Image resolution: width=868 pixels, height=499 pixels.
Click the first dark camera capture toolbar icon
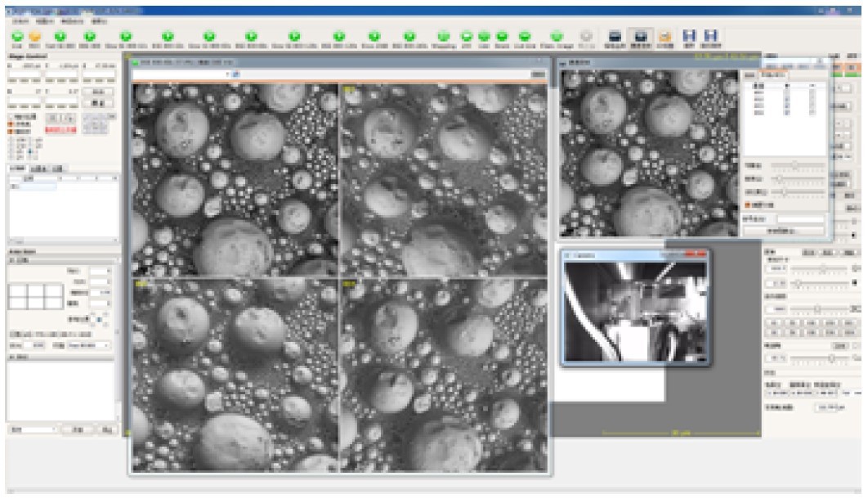[617, 37]
